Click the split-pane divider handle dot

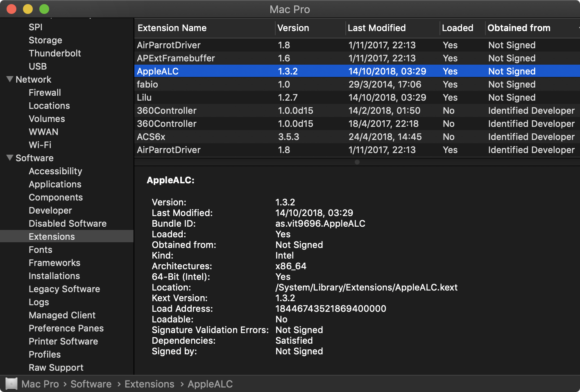click(x=357, y=162)
